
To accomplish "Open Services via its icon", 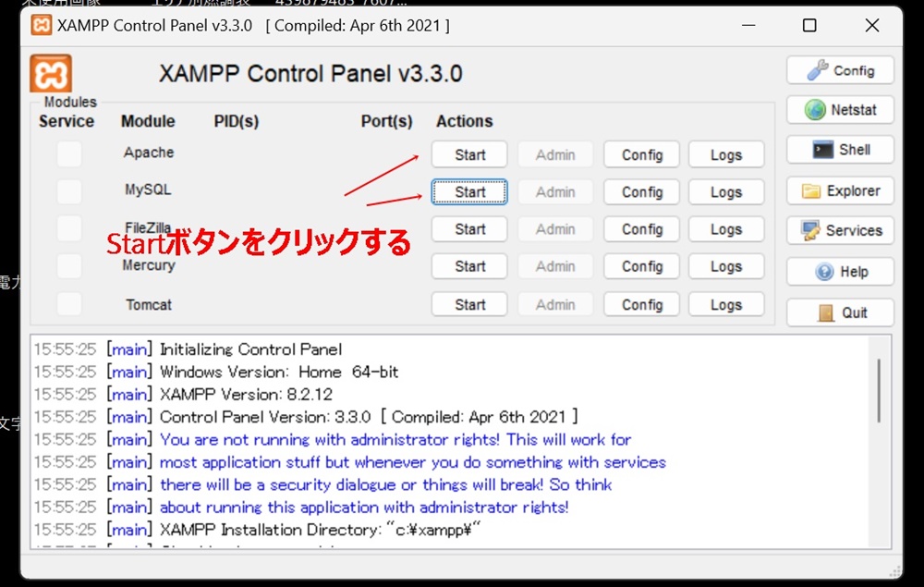I will (840, 230).
